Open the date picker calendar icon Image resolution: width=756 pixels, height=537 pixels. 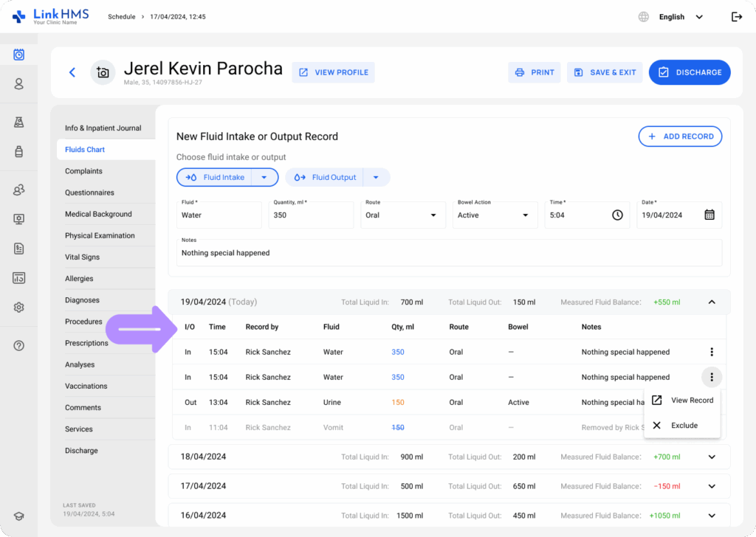click(x=709, y=215)
